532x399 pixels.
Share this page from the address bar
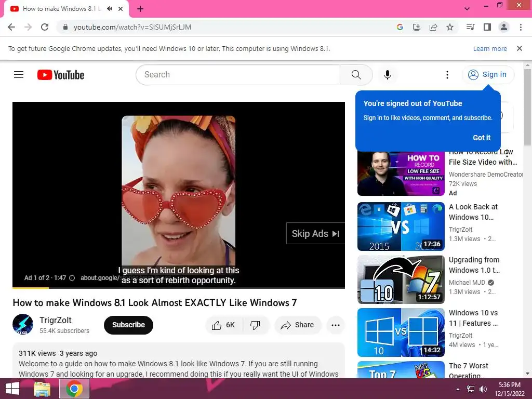point(433,27)
